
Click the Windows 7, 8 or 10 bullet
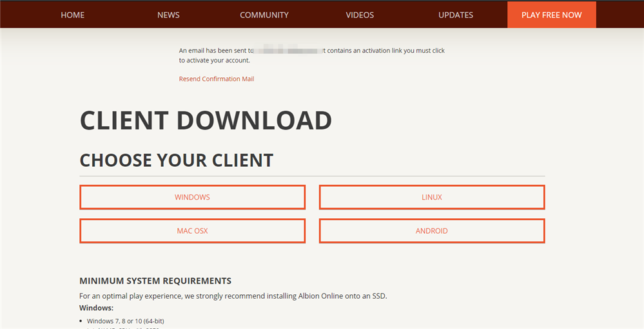tap(125, 321)
